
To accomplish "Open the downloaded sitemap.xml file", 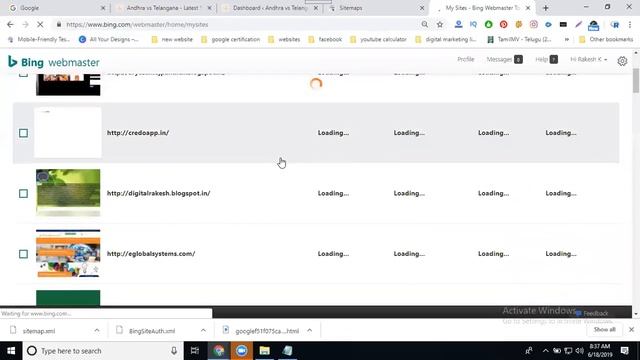I will (39, 331).
